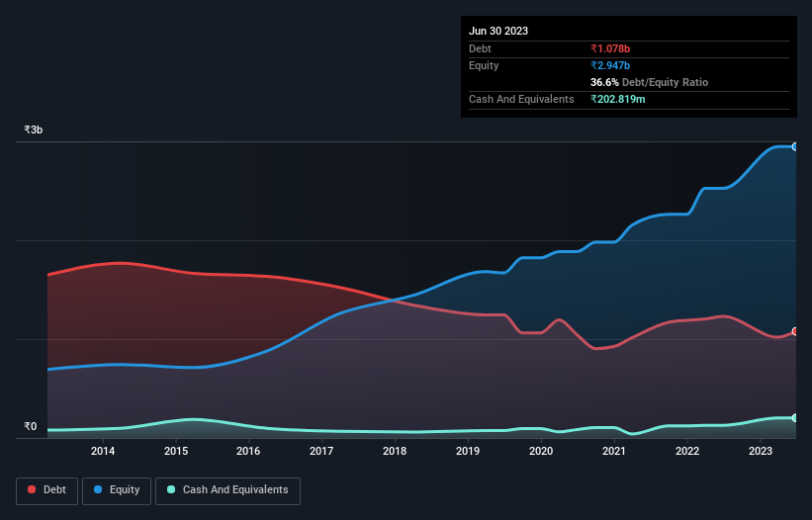This screenshot has width=812, height=520.
Task: Click the ₹0 y-axis label
Action: 30,426
